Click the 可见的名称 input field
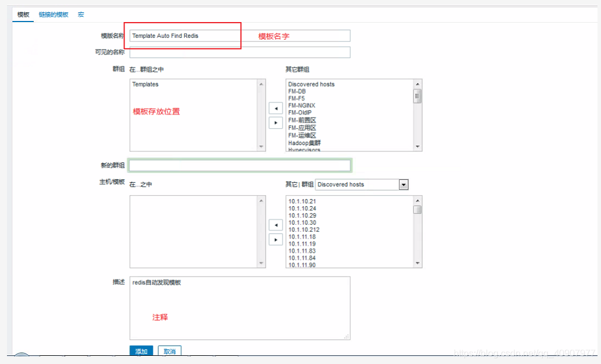601x364 pixels. (240, 52)
